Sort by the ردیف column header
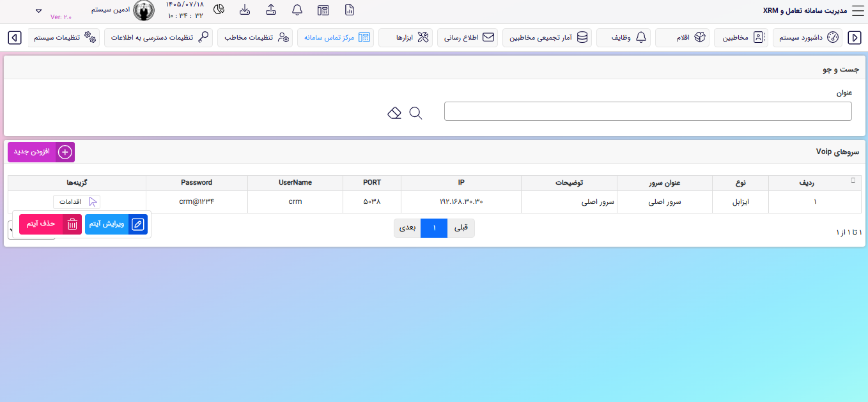 click(815, 183)
